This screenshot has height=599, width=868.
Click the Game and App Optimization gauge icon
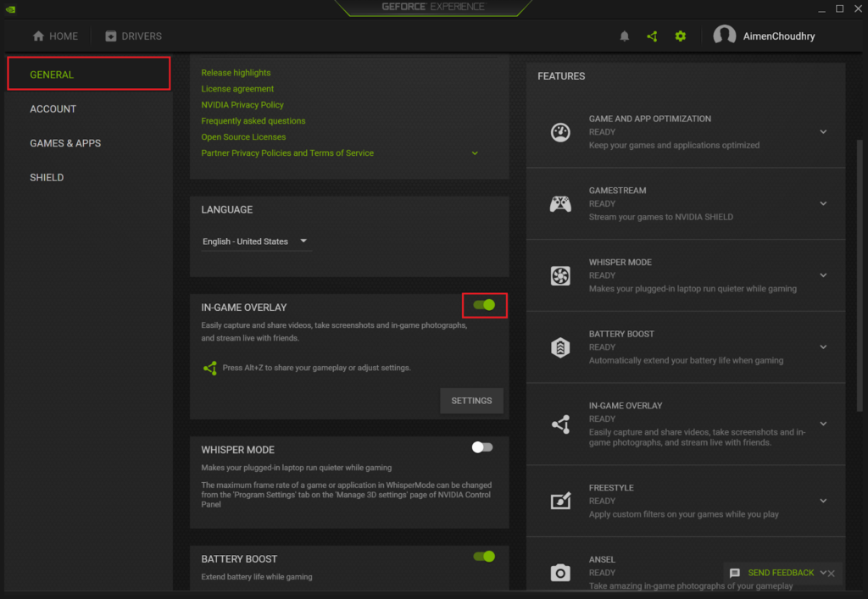pos(560,132)
